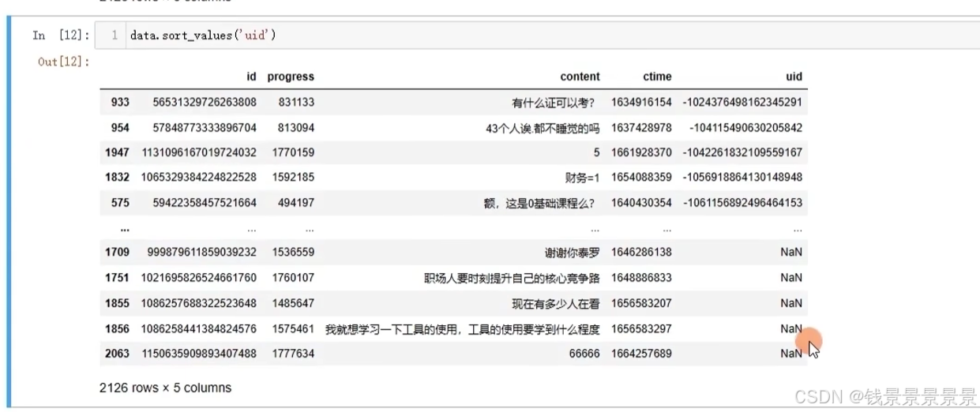Click the id value 59422358457521664
The width and height of the screenshot is (980, 412).
(205, 203)
